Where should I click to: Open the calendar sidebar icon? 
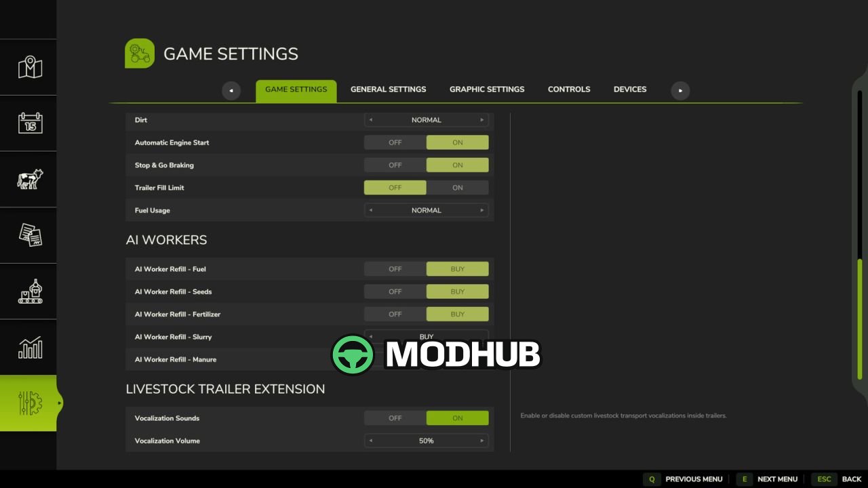pos(30,123)
